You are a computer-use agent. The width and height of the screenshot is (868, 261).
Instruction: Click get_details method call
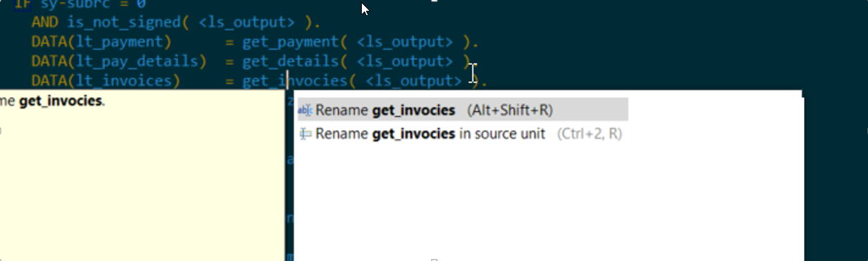tap(295, 61)
